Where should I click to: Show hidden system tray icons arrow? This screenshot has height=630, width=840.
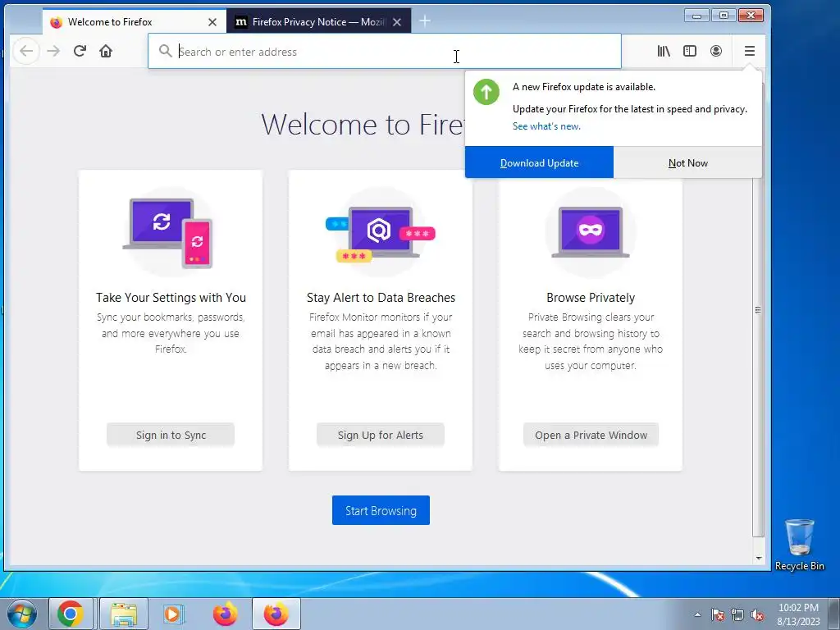point(697,614)
